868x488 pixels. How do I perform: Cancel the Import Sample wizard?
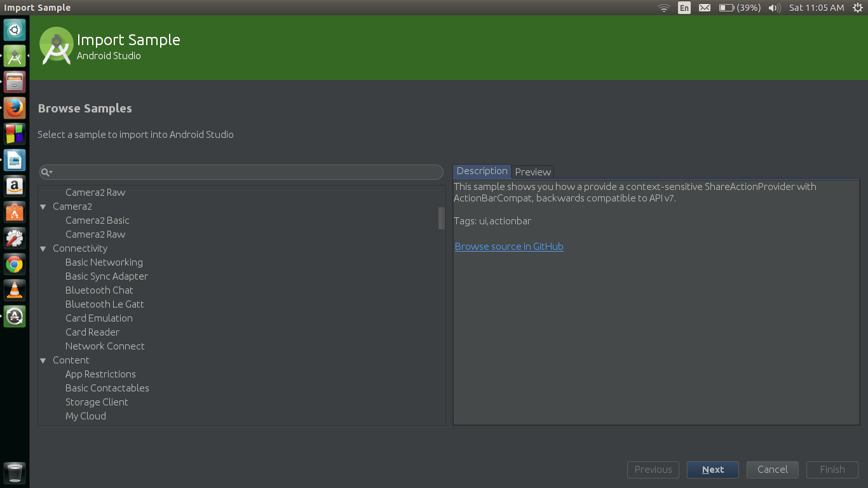(773, 470)
